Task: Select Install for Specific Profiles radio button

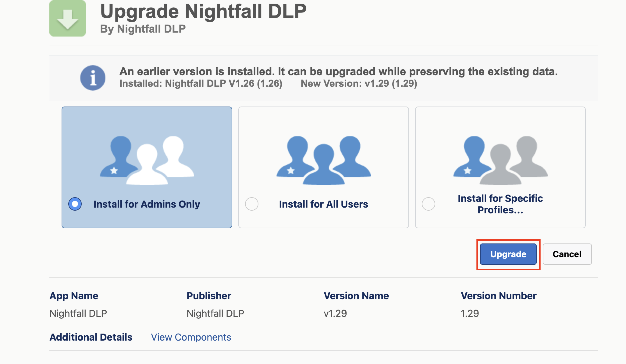Action: pyautogui.click(x=428, y=204)
